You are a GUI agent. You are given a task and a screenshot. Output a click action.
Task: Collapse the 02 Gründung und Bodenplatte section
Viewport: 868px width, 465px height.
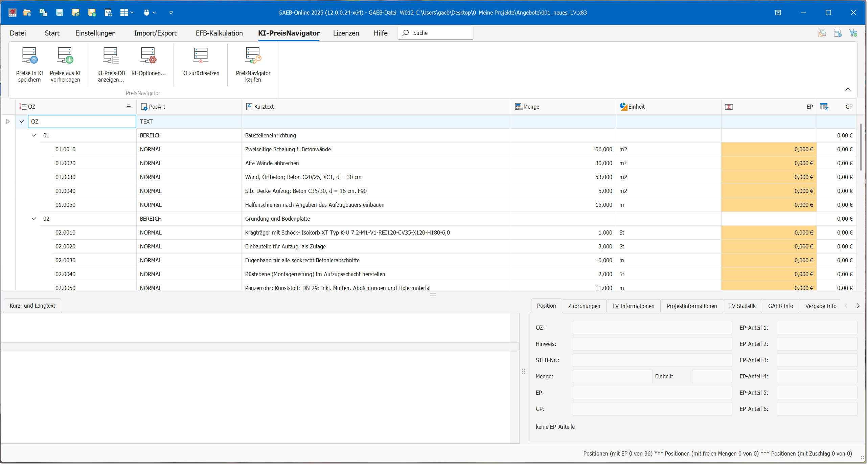click(x=34, y=219)
